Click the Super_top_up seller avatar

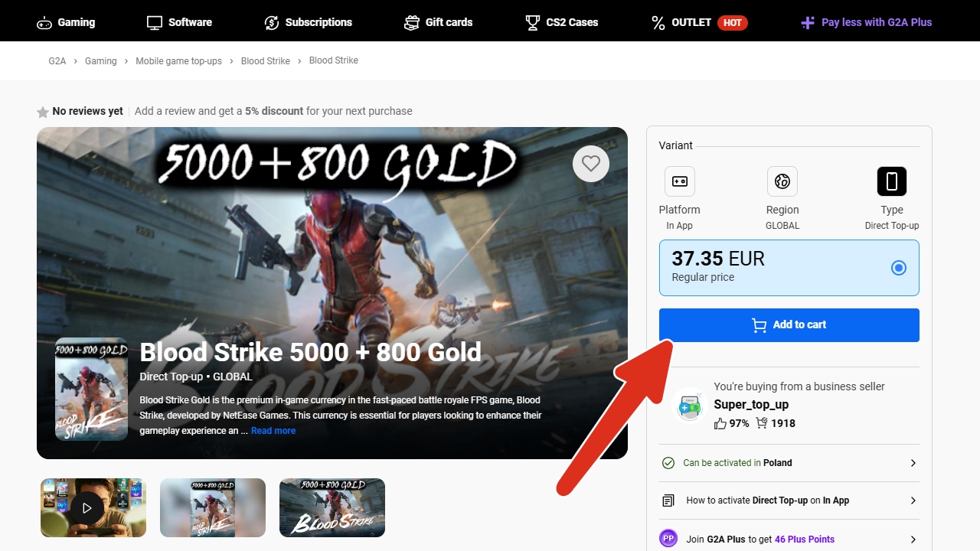689,406
